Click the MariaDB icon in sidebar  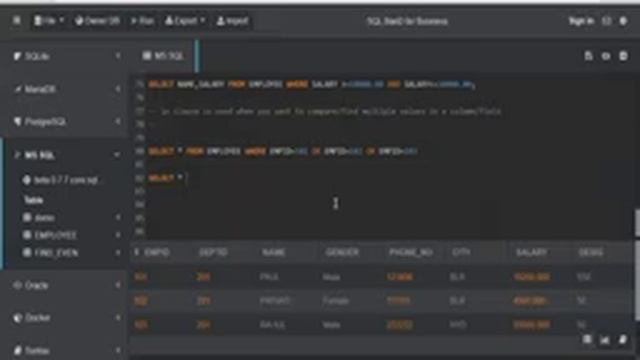pyautogui.click(x=18, y=89)
